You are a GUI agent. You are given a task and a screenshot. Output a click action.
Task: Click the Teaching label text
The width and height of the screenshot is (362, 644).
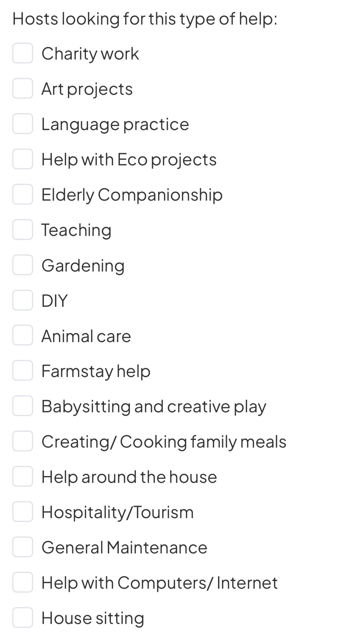tap(76, 230)
